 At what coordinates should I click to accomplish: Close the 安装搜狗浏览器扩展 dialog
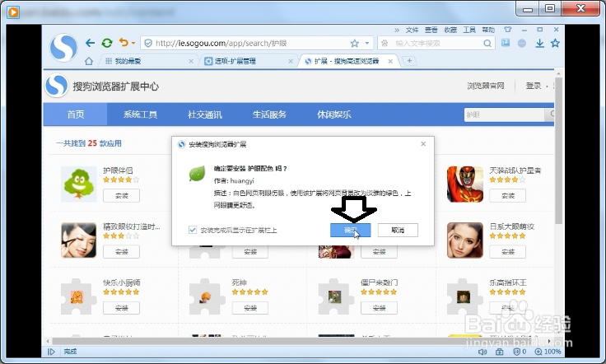[423, 144]
